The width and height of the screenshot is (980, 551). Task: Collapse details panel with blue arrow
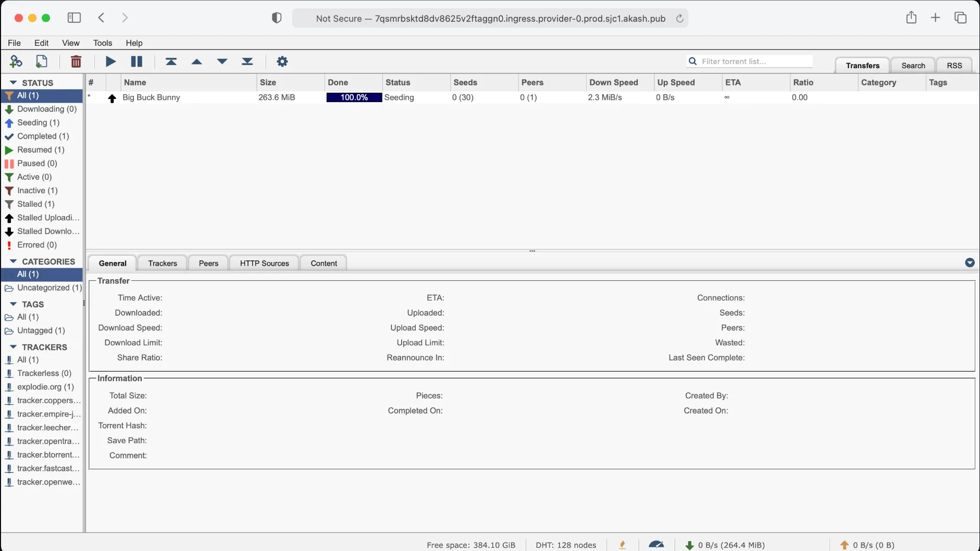coord(970,263)
